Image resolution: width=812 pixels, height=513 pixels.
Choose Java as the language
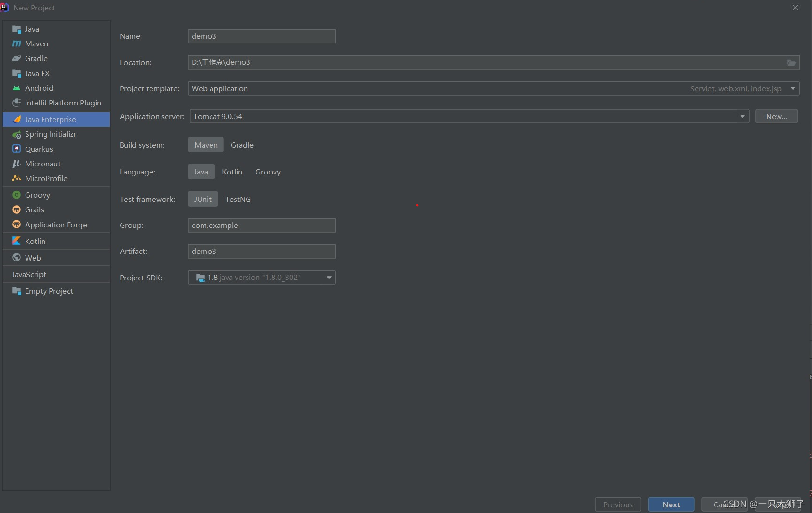(x=201, y=172)
